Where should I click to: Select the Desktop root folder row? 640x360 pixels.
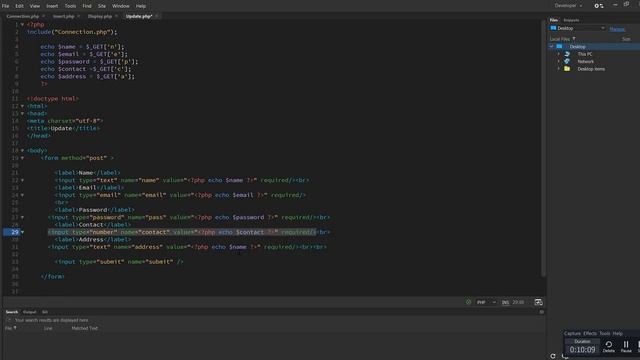click(x=595, y=47)
